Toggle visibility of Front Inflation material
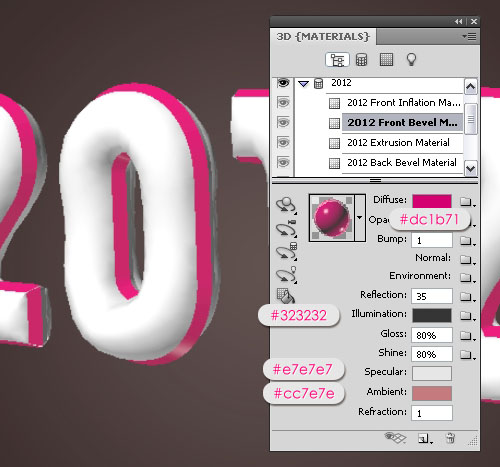Viewport: 500px width, 467px height. coord(283,103)
